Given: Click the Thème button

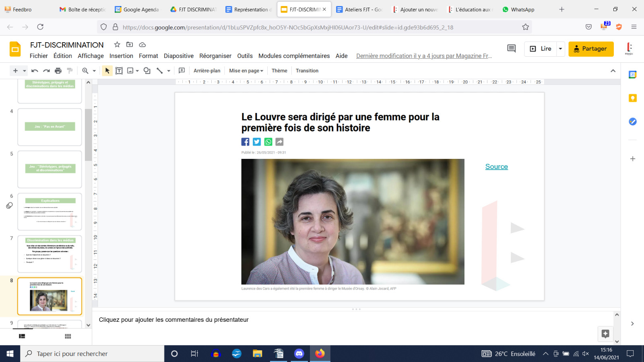Looking at the screenshot, I should pyautogui.click(x=279, y=71).
